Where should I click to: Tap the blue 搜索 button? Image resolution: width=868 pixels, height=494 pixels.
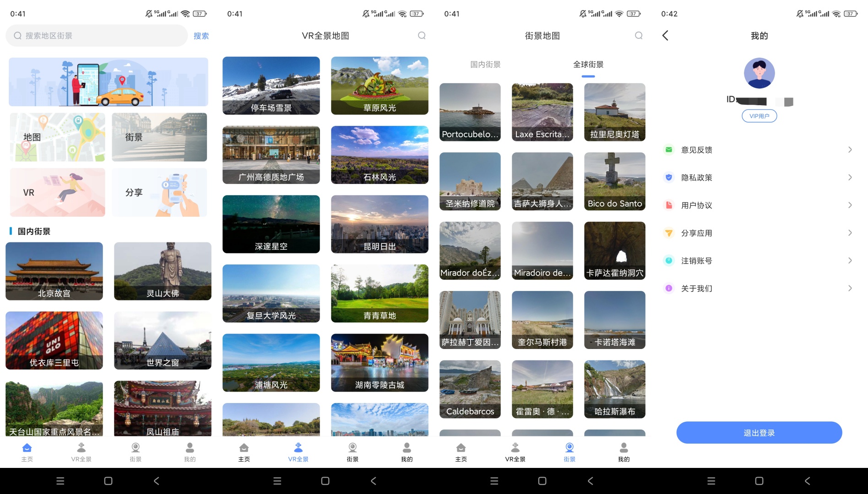point(201,36)
